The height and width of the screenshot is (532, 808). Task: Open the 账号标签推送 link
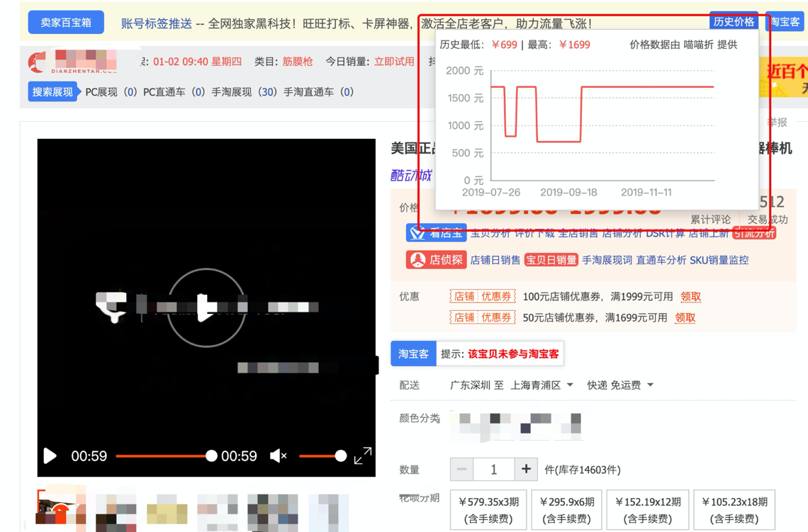(157, 23)
